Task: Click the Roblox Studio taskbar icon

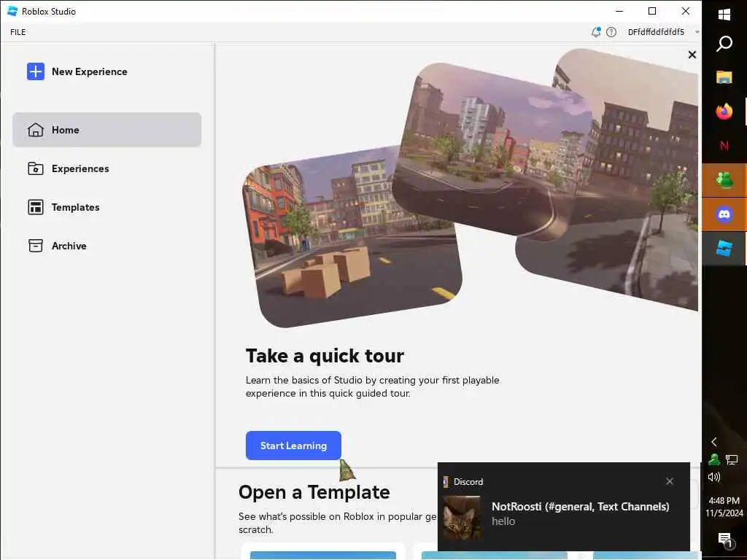Action: point(724,248)
